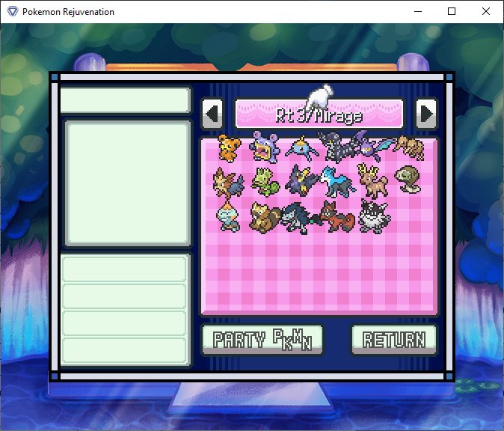Select the blue-maned Luxray sprite in the second row
504x431 pixels.
point(338,182)
